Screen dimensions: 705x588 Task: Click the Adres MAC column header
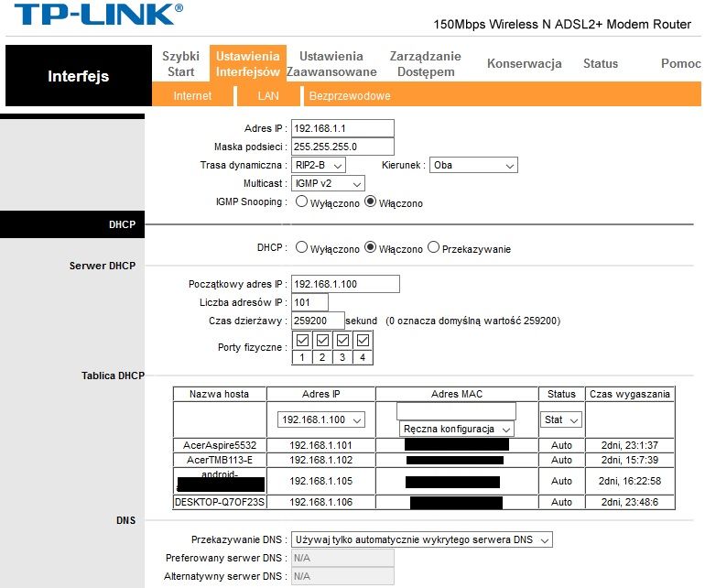(x=456, y=394)
